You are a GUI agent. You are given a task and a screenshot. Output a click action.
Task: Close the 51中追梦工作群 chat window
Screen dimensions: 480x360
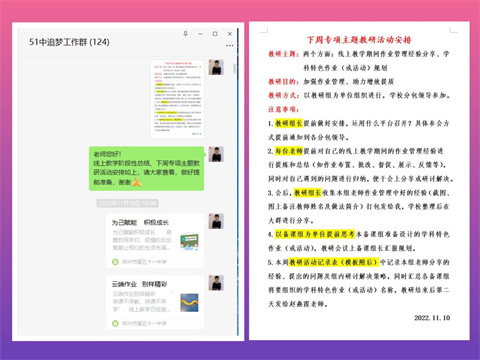(230, 34)
